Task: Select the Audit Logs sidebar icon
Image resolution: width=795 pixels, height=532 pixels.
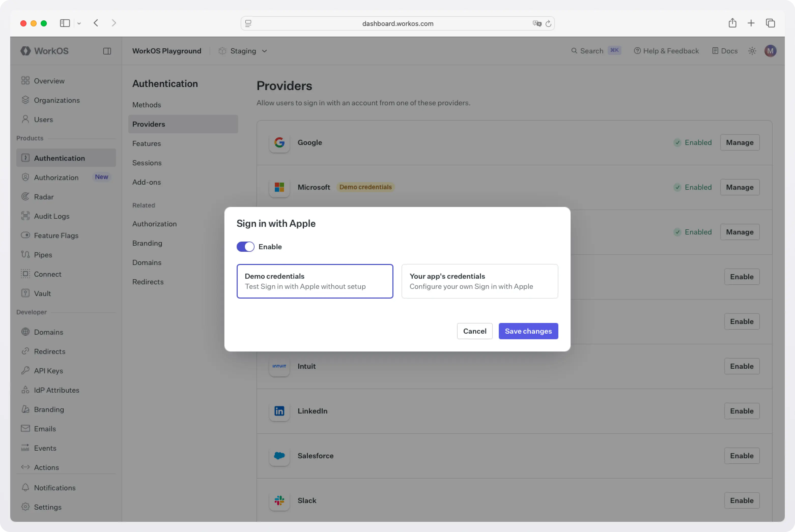Action: pyautogui.click(x=25, y=216)
